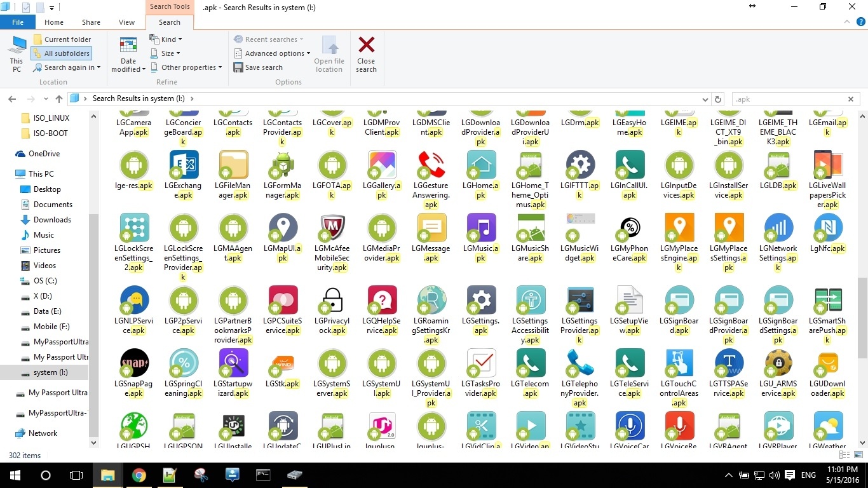
Task: Select the LGStartupwizard.apk purple icon
Action: coord(233,363)
